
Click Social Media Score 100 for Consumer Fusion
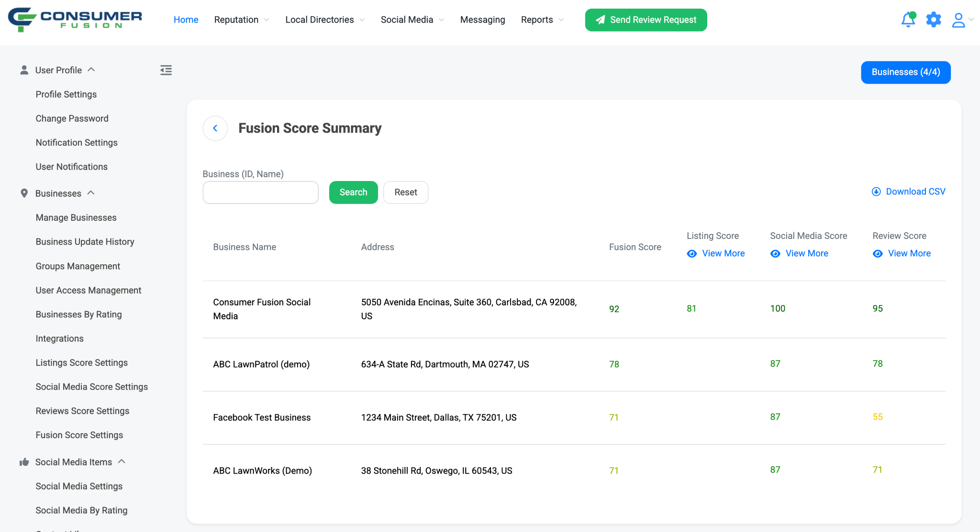[x=778, y=309]
